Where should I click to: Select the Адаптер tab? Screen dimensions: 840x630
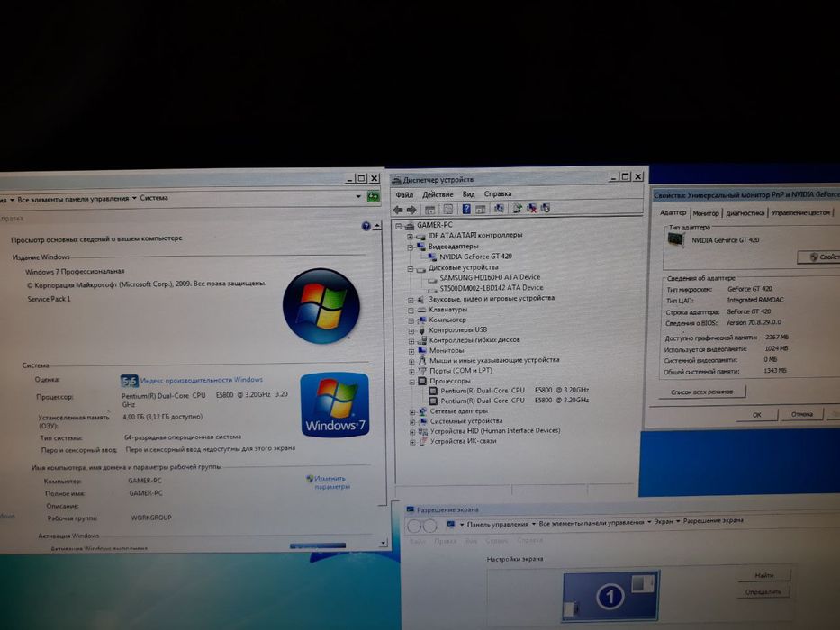click(x=673, y=212)
